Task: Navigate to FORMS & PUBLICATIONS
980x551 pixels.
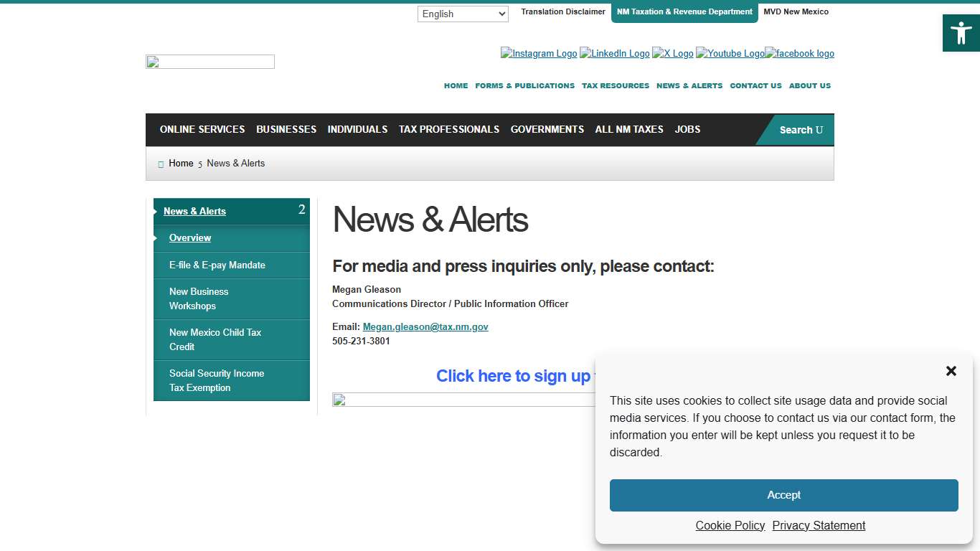Action: 524,85
